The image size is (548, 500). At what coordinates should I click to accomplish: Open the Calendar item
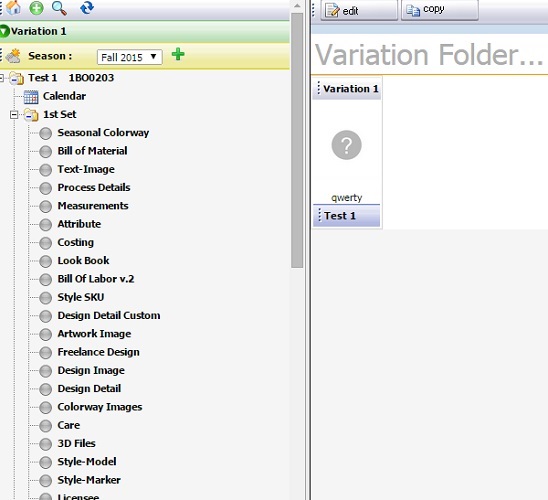point(64,96)
